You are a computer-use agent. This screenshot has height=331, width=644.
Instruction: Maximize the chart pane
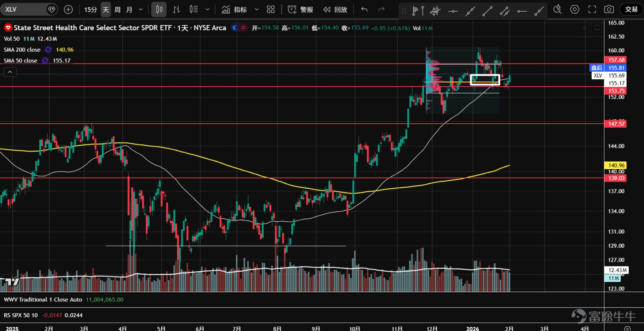point(597,28)
